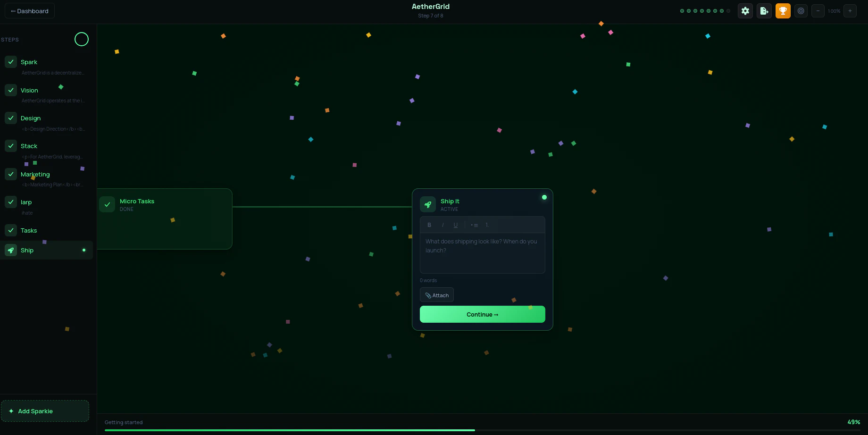This screenshot has height=435, width=868.
Task: Click the checkmark beside larp
Action: (x=11, y=202)
